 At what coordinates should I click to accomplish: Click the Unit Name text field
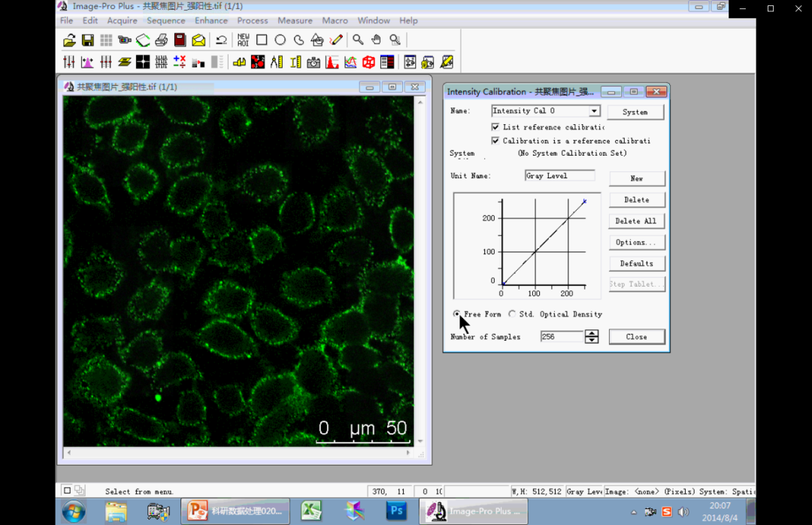point(559,176)
